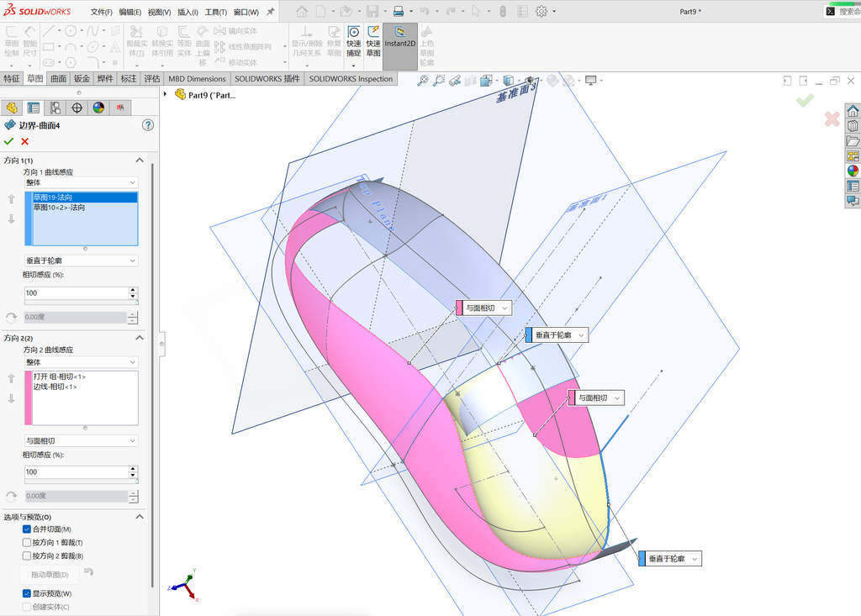Select 打开 组-相切<1> in direction 2 list
The image size is (861, 616).
[x=85, y=376]
